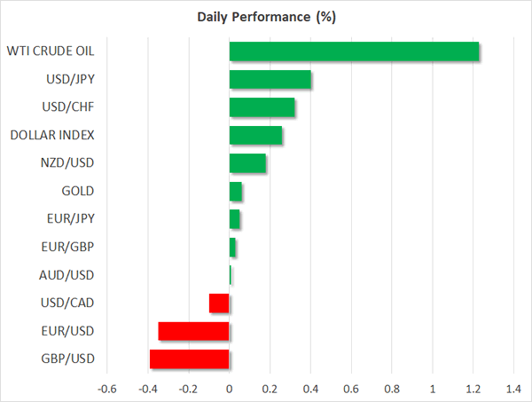This screenshot has height=402, width=532.
Task: Click the 1.4 x-axis tick label
Action: tap(512, 389)
